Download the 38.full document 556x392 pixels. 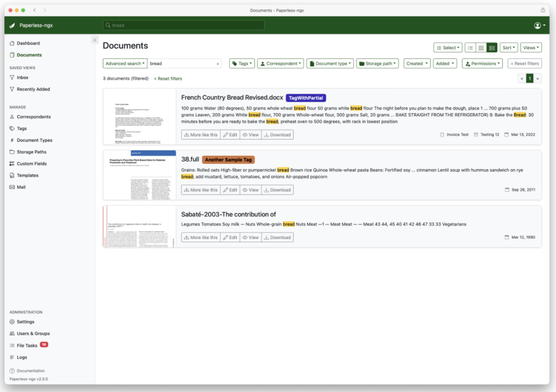[277, 190]
